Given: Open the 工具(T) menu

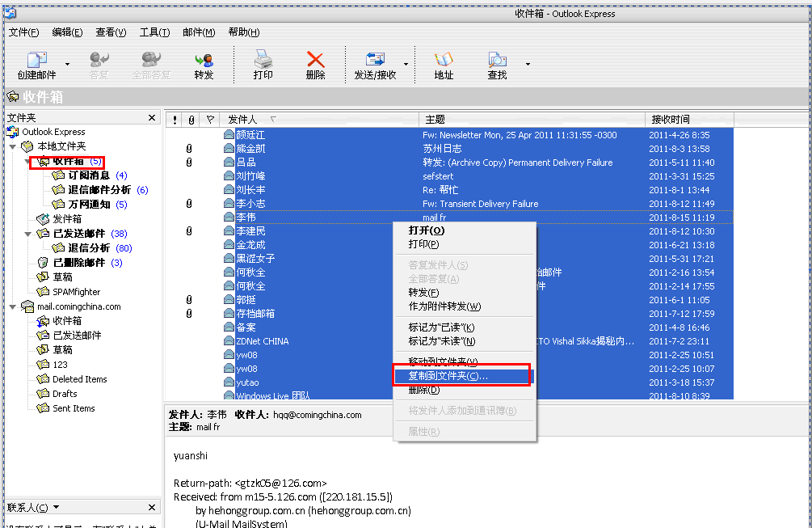Looking at the screenshot, I should point(154,32).
